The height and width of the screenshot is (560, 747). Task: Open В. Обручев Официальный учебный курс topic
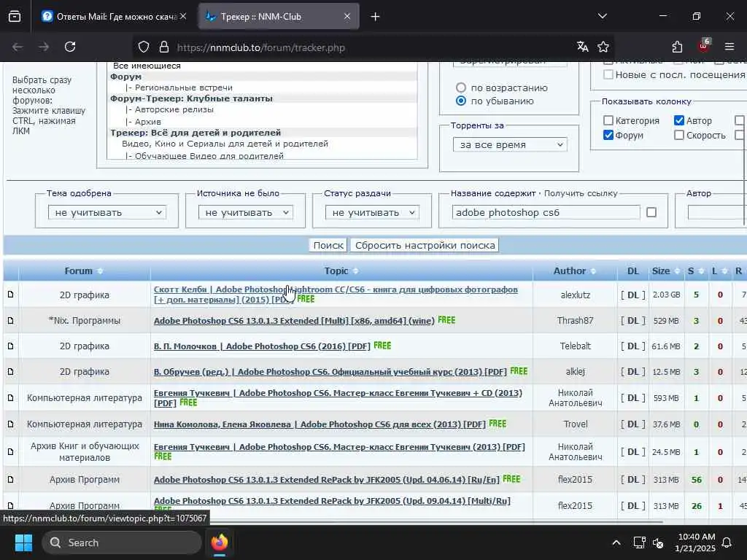tap(330, 372)
